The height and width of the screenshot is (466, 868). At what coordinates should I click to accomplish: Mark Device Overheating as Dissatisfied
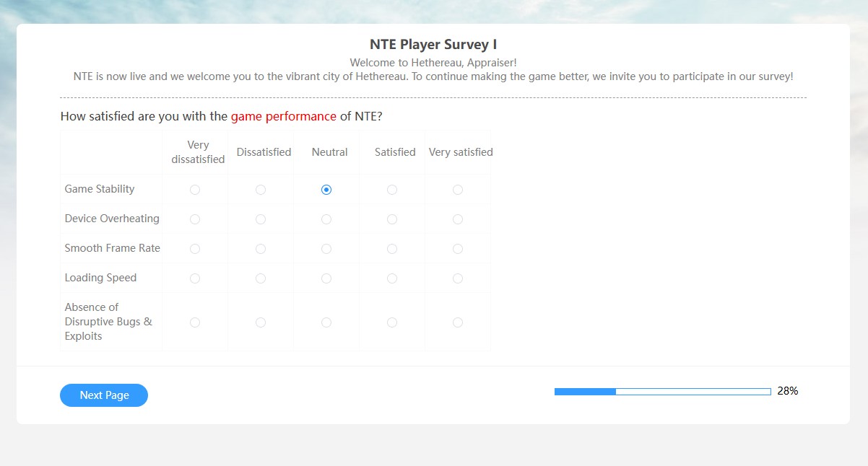(x=261, y=219)
